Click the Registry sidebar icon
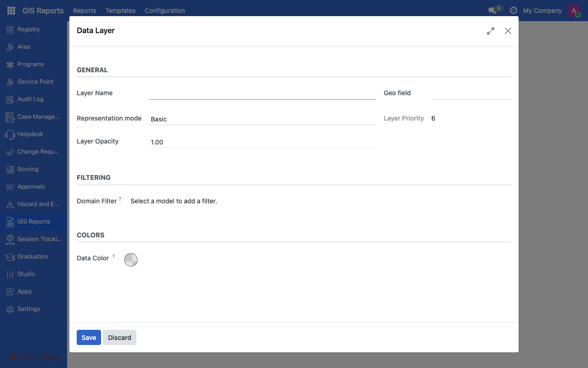 (x=10, y=29)
